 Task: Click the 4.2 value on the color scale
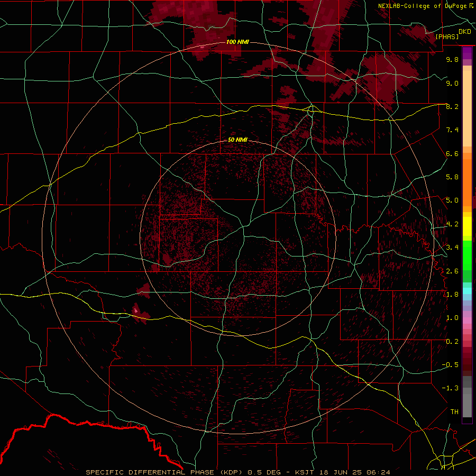pyautogui.click(x=452, y=224)
